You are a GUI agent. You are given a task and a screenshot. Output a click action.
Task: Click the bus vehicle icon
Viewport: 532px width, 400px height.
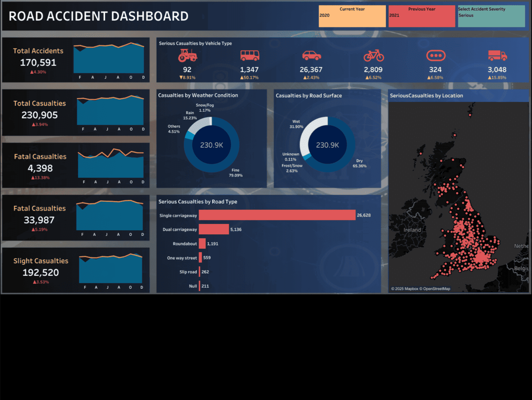(250, 56)
